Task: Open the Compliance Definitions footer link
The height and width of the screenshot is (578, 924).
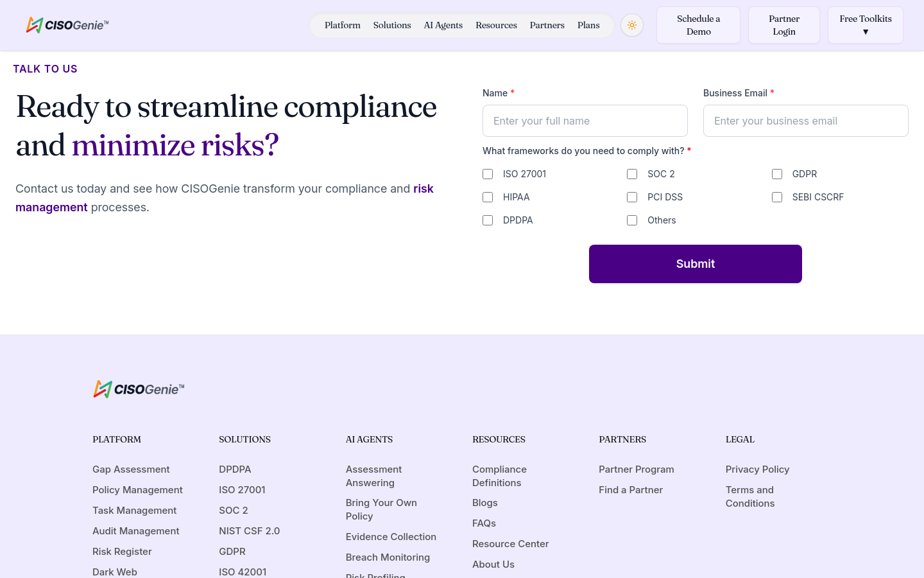Action: click(x=499, y=476)
